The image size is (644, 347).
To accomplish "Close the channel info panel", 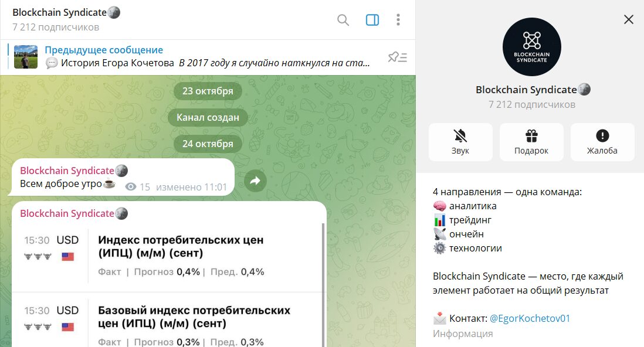I will click(628, 20).
